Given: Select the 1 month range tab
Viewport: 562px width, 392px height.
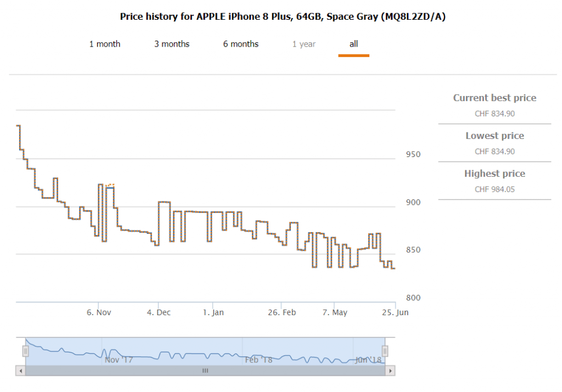Looking at the screenshot, I should click(x=105, y=44).
